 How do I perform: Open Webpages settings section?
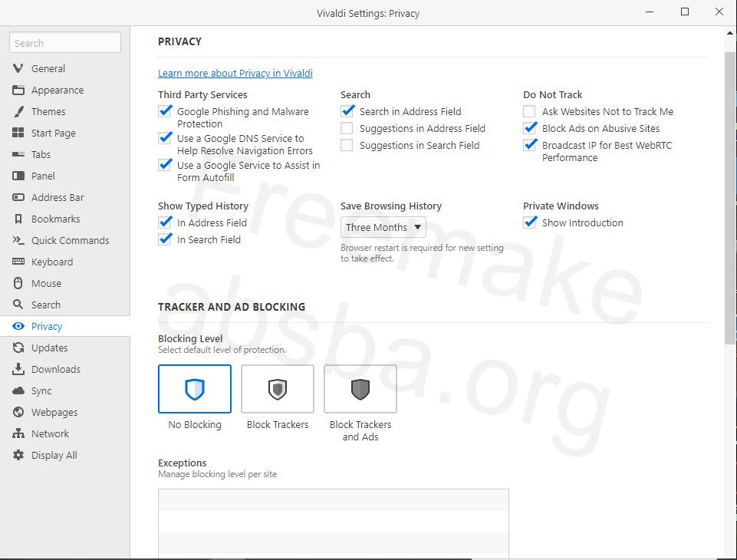pos(54,413)
